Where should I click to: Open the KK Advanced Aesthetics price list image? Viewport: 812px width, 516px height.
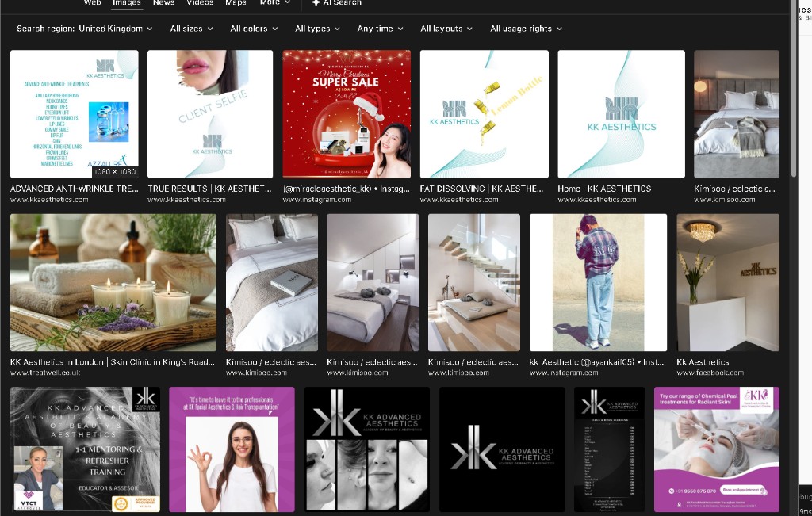point(610,449)
